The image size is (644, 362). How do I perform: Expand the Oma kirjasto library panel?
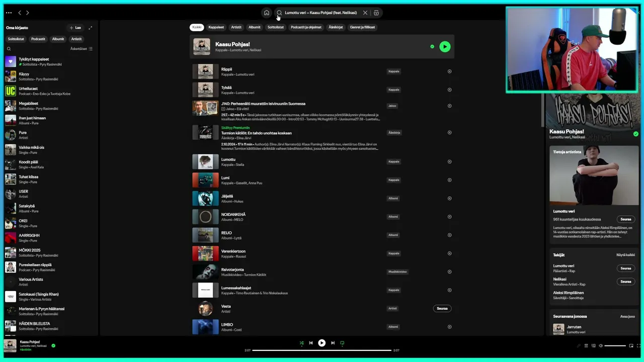91,28
